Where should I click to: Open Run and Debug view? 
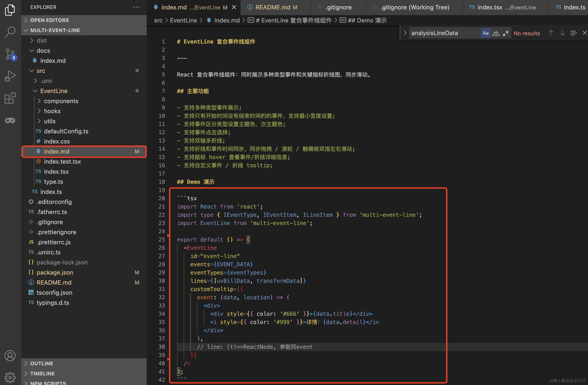coord(10,76)
